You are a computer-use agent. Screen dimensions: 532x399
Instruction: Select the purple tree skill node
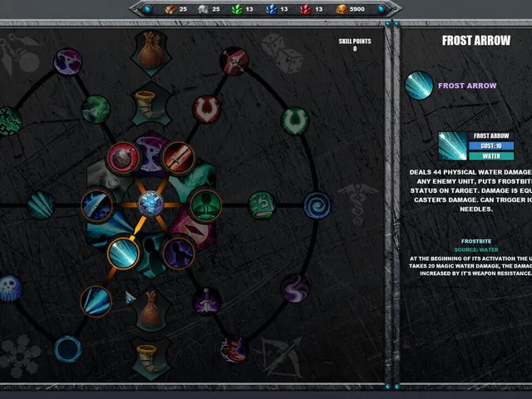68,62
